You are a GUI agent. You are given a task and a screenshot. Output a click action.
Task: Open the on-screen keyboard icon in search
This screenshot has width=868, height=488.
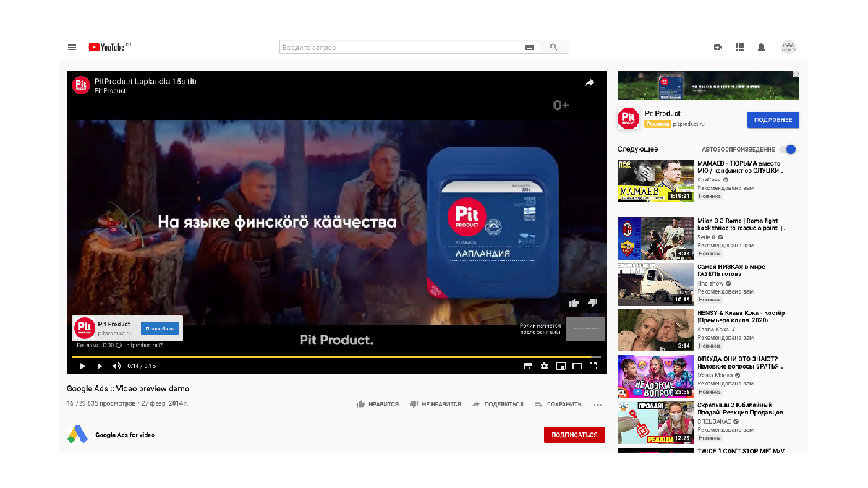click(529, 47)
